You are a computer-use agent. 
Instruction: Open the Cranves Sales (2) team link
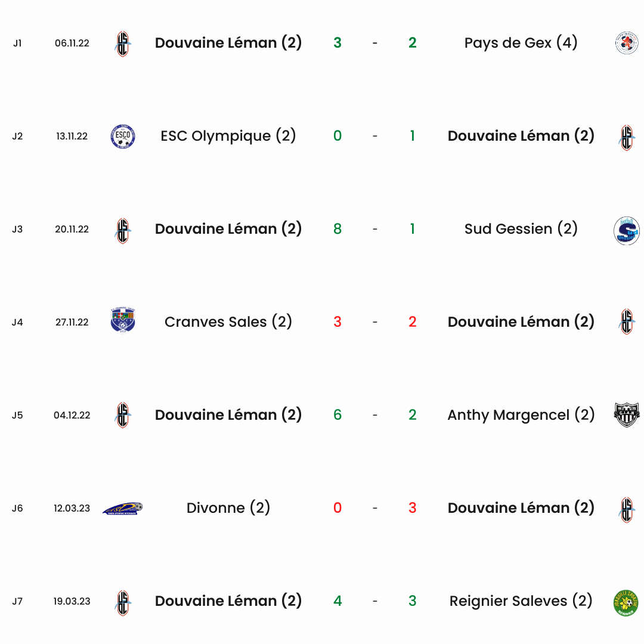click(228, 322)
